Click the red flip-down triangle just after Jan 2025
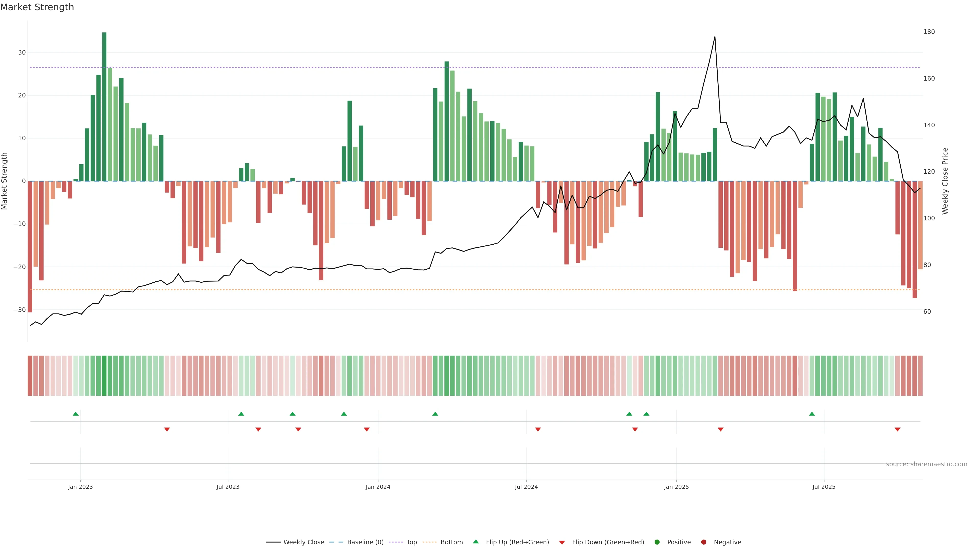Image resolution: width=980 pixels, height=551 pixels. pyautogui.click(x=720, y=429)
